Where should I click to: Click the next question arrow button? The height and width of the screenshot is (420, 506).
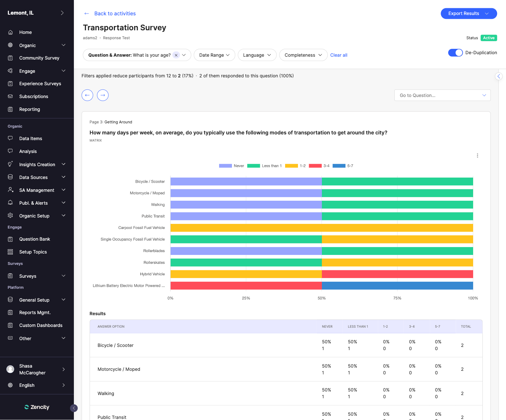click(103, 95)
